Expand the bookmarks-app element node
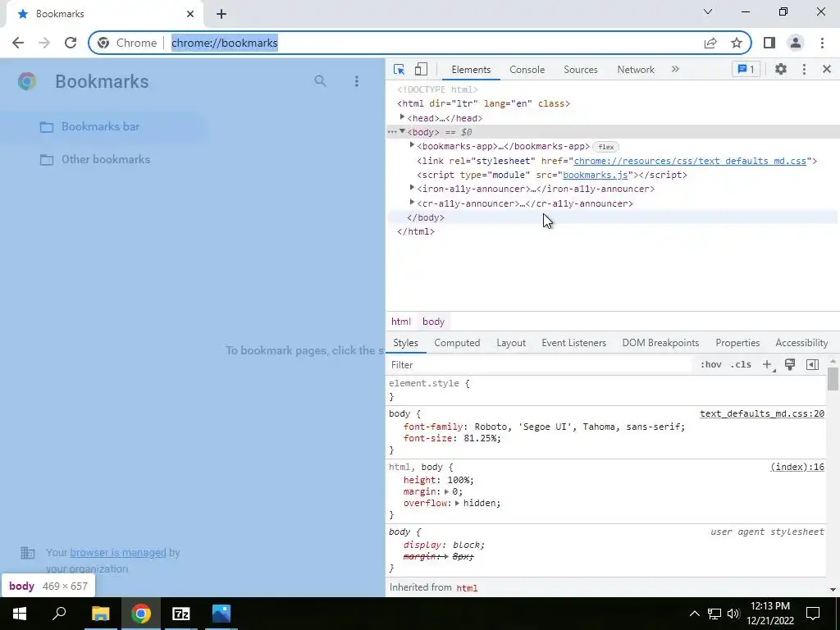 412,145
